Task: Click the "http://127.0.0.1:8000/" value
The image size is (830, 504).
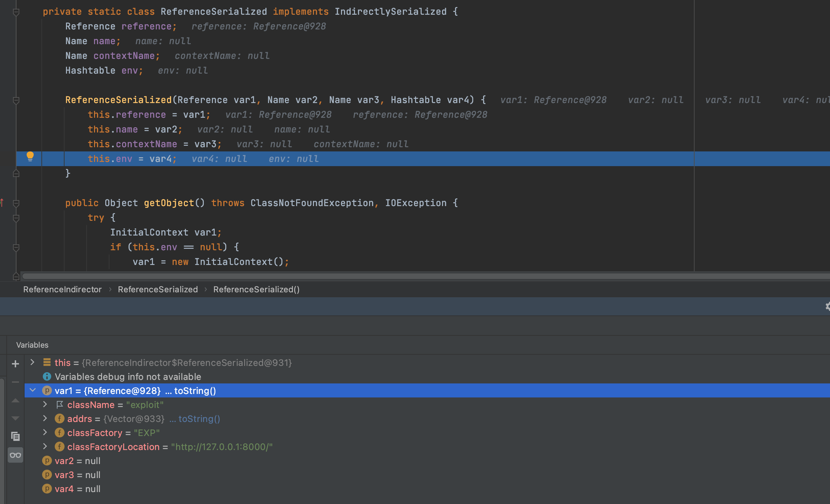Action: pos(222,447)
